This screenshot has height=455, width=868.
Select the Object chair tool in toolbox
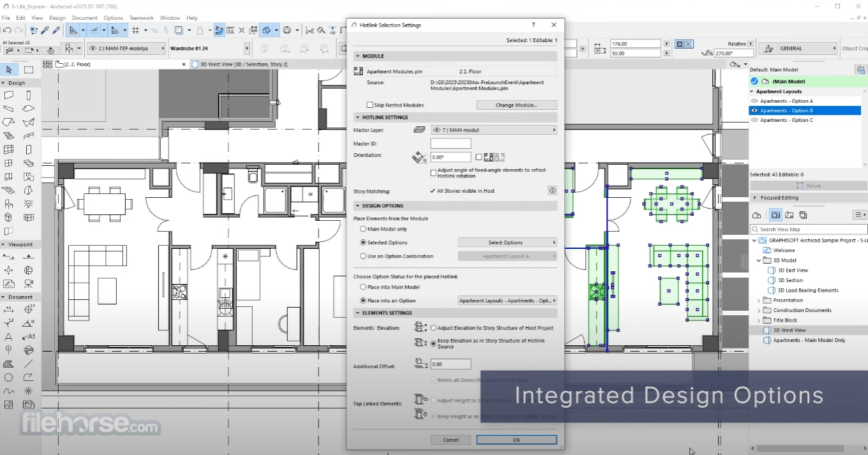pyautogui.click(x=9, y=204)
